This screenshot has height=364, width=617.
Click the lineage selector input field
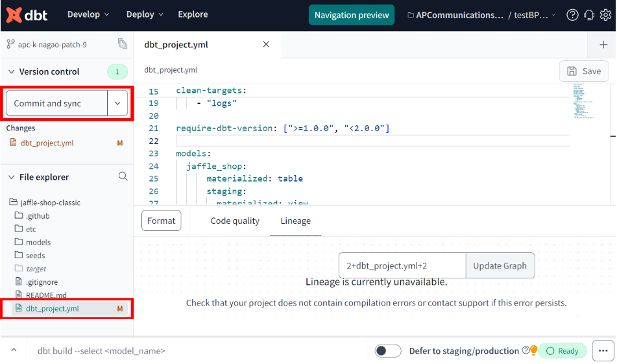click(402, 265)
